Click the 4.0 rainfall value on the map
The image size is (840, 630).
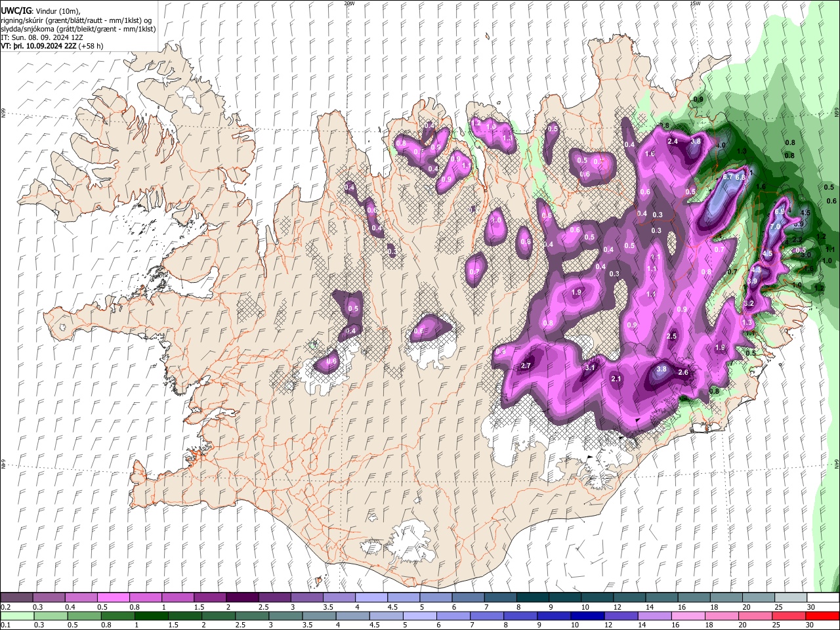click(x=721, y=145)
